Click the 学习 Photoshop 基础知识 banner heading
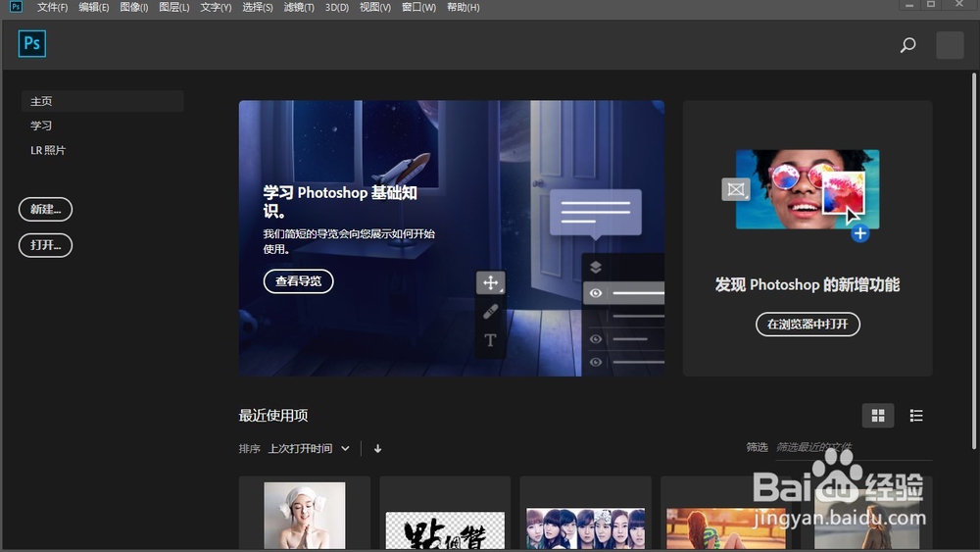 click(x=340, y=201)
